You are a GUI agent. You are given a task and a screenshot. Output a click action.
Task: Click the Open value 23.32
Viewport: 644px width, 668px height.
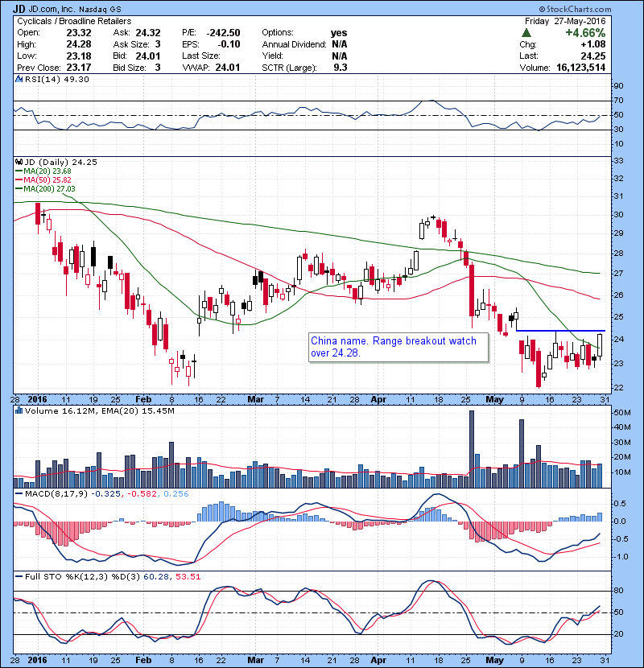tap(79, 33)
